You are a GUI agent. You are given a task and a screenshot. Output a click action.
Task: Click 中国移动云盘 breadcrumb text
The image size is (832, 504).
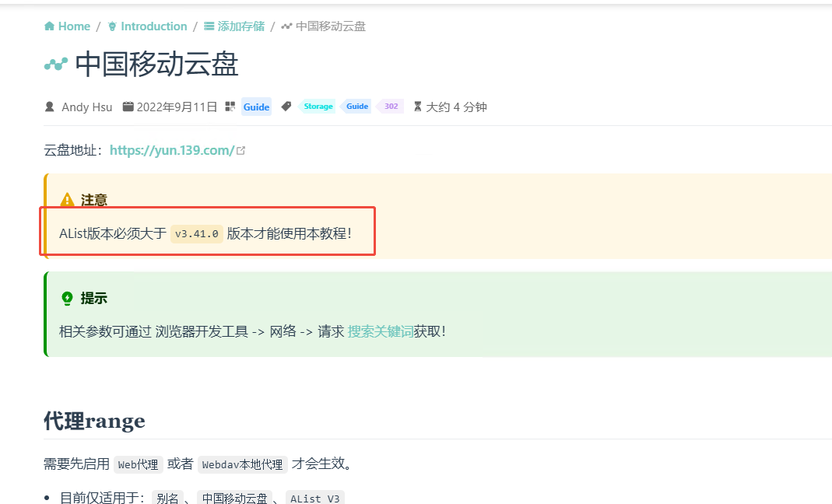tap(331, 26)
